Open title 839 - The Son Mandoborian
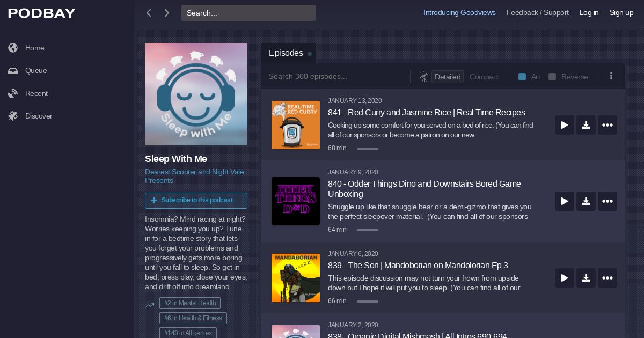644x338 pixels. (418, 266)
